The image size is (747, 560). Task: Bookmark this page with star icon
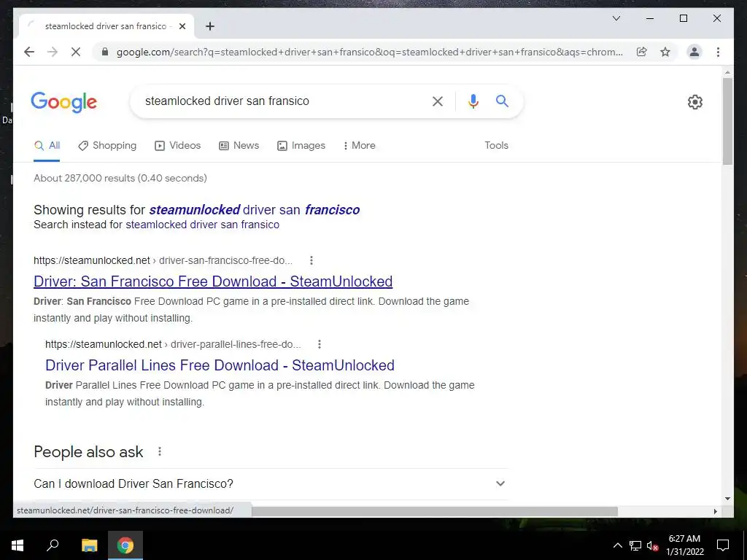click(x=665, y=52)
